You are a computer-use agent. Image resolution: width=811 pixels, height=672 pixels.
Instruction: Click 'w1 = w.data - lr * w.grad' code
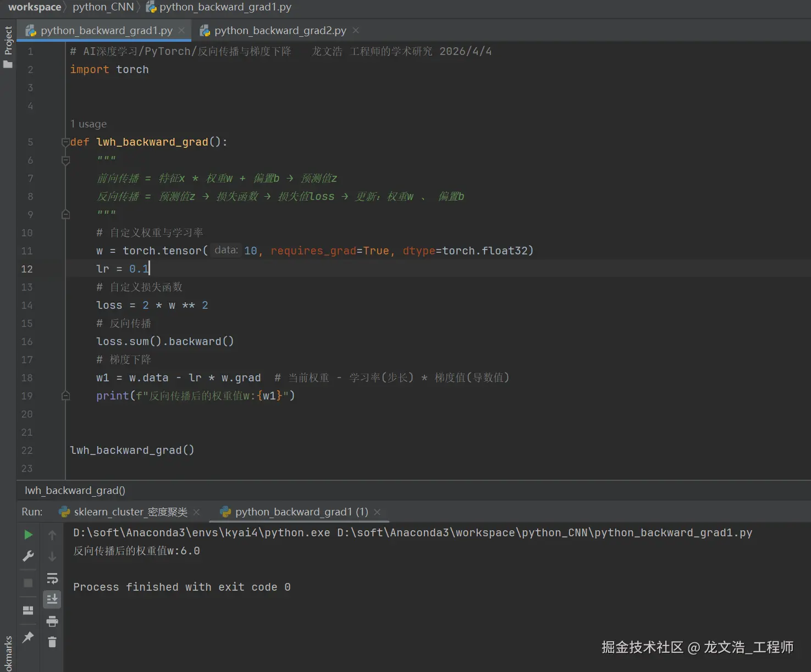(179, 377)
